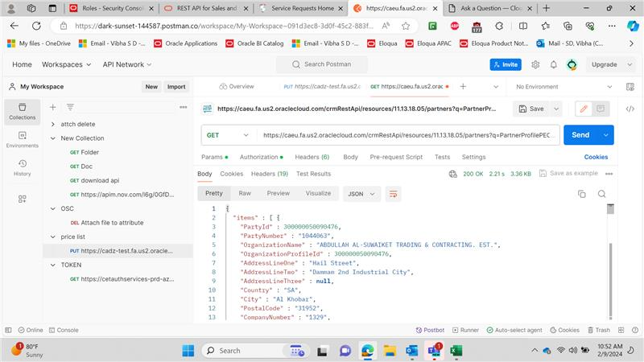Collapse the TOKEN collection
This screenshot has width=644, height=362.
(x=53, y=265)
